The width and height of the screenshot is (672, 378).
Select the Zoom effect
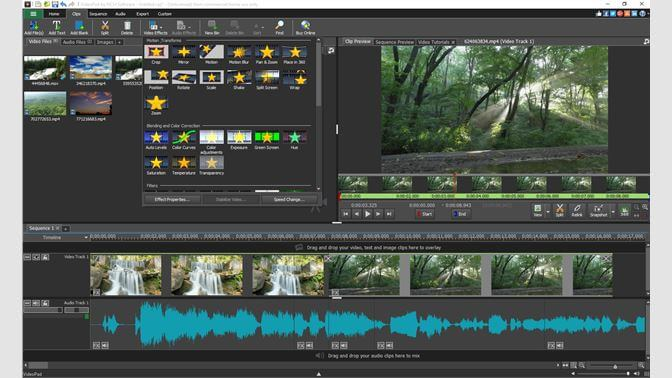pyautogui.click(x=156, y=105)
